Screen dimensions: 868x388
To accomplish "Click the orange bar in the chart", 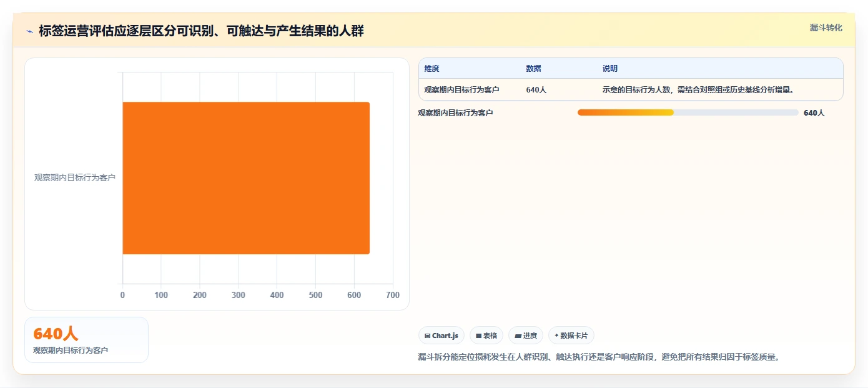I will click(x=246, y=178).
